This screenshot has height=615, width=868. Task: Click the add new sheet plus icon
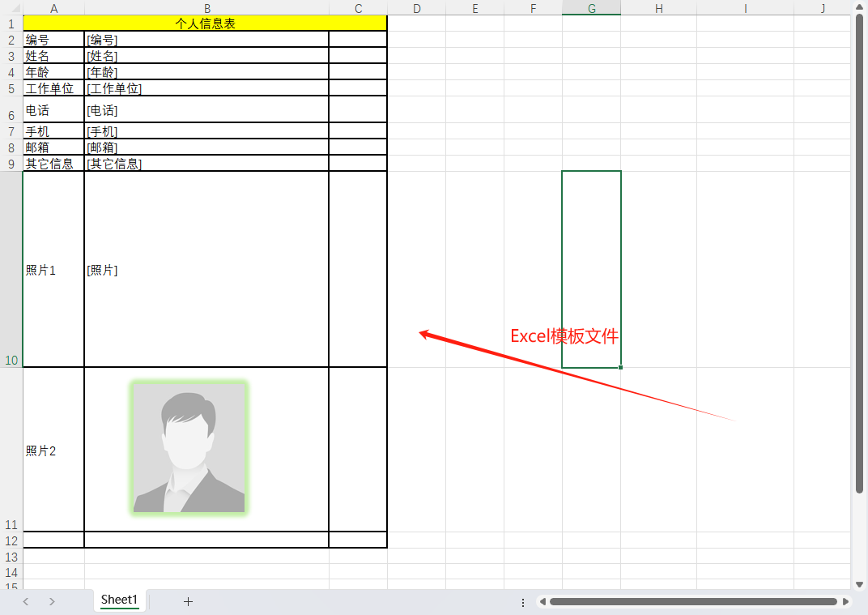[188, 601]
